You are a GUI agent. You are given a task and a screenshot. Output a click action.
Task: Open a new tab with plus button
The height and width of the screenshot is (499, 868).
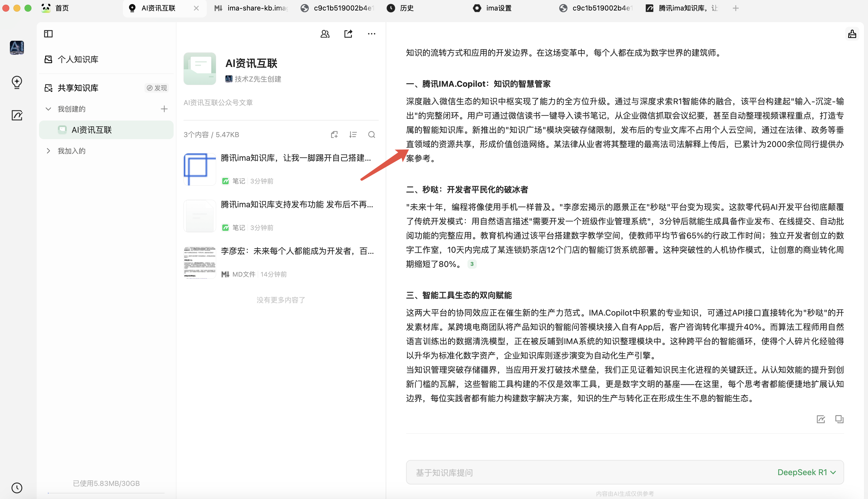736,8
